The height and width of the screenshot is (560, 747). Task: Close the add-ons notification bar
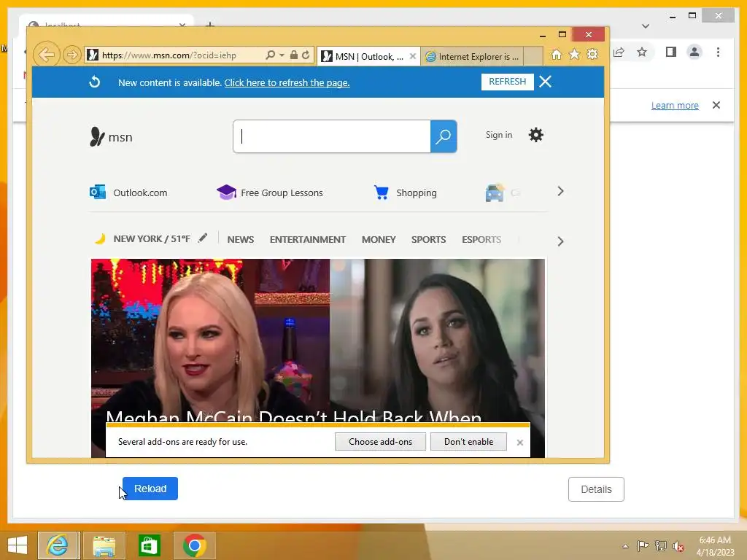[x=519, y=443]
